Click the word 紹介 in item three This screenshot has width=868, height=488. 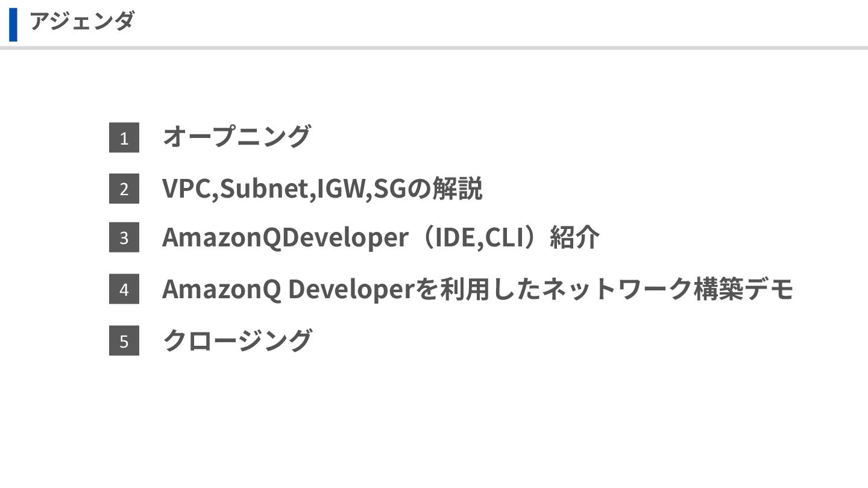[x=575, y=237]
